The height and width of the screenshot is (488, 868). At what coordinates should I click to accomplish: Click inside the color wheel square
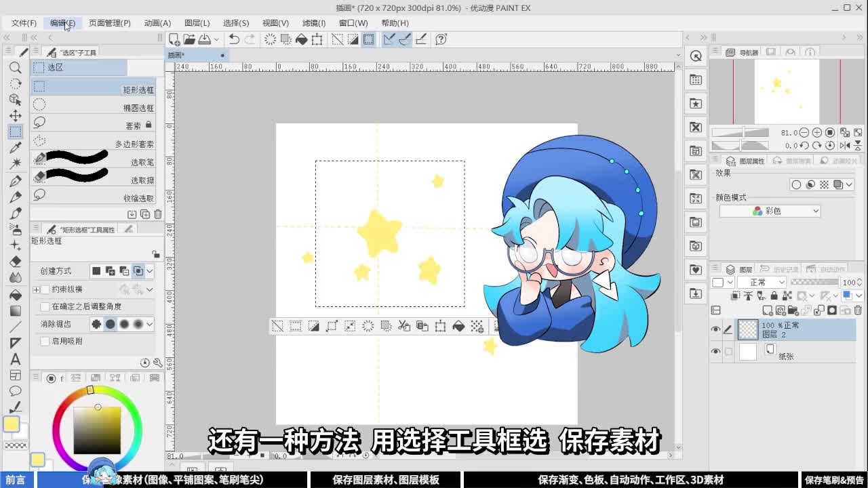pos(97,430)
